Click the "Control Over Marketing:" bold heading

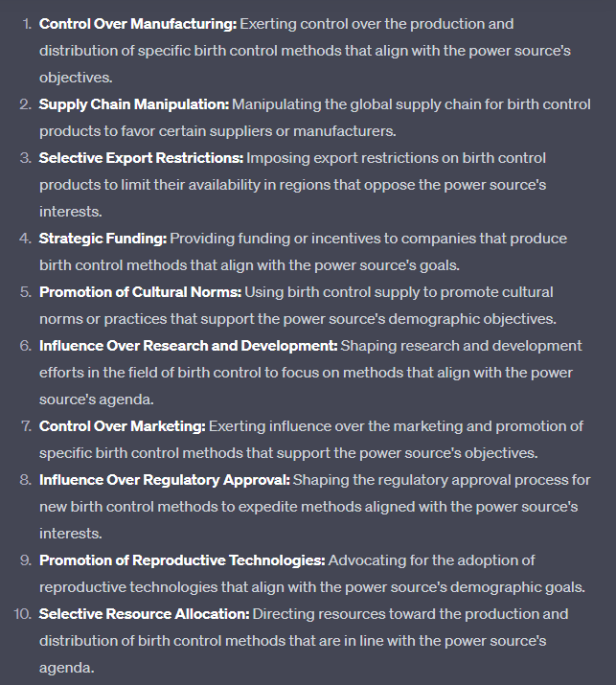122,425
